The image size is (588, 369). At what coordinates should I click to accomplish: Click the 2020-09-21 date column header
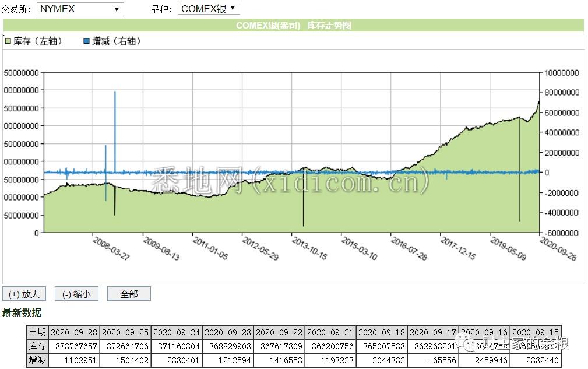(330, 332)
